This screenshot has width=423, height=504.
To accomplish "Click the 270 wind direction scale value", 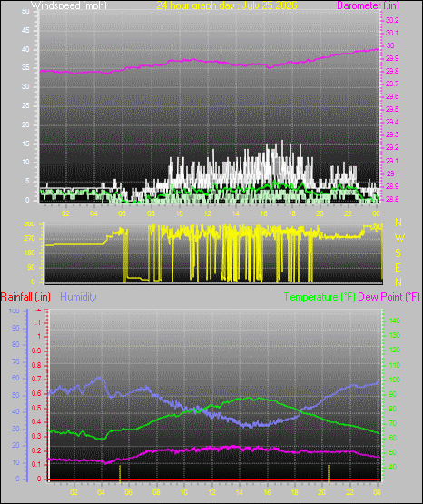I will pos(30,239).
